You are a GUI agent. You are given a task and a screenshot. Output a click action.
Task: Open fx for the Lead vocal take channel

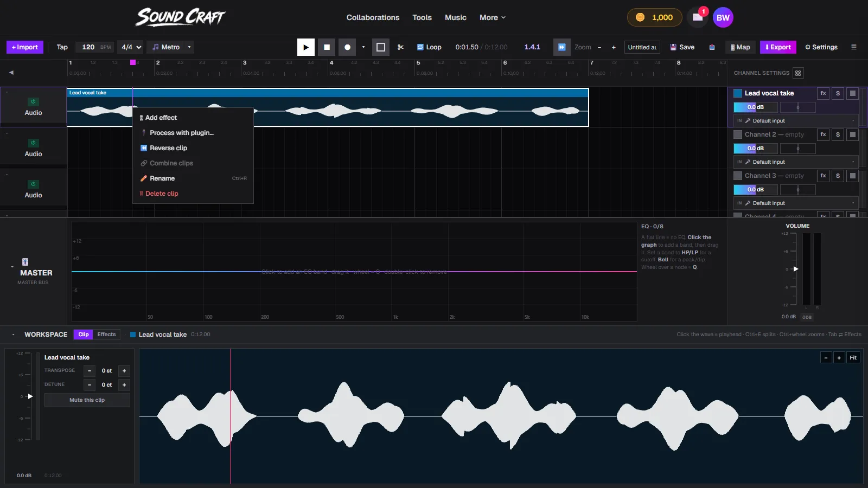(x=823, y=93)
